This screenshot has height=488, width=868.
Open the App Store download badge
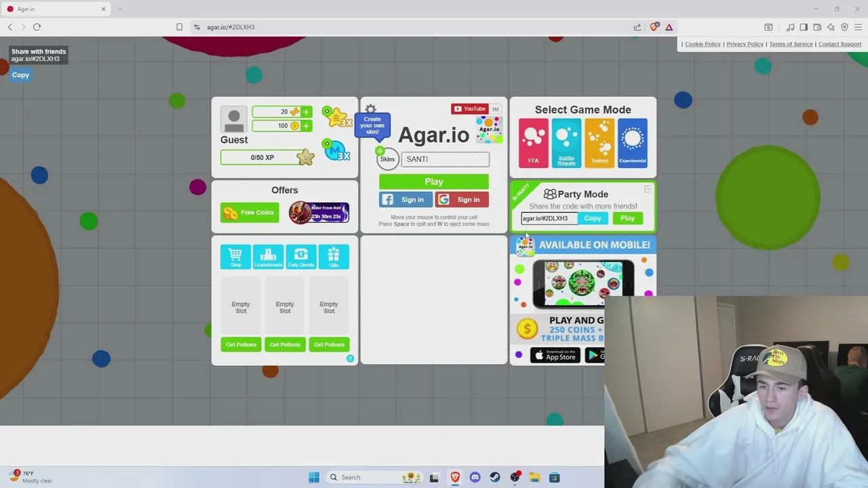pos(555,355)
